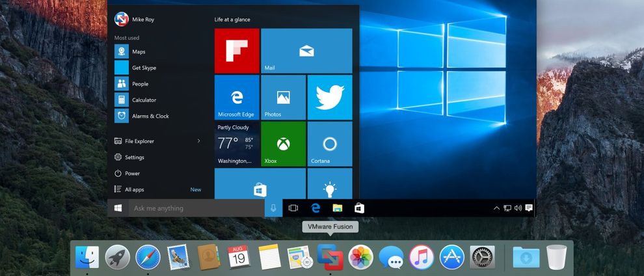Open Messages in the Dock
This screenshot has height=276, width=644.
[391, 257]
